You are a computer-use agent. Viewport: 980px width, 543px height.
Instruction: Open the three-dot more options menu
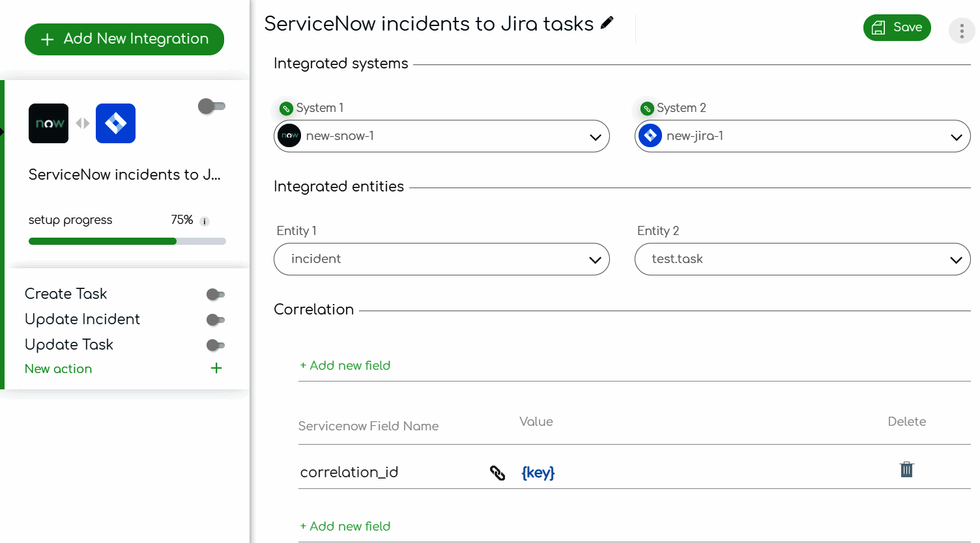click(x=962, y=31)
